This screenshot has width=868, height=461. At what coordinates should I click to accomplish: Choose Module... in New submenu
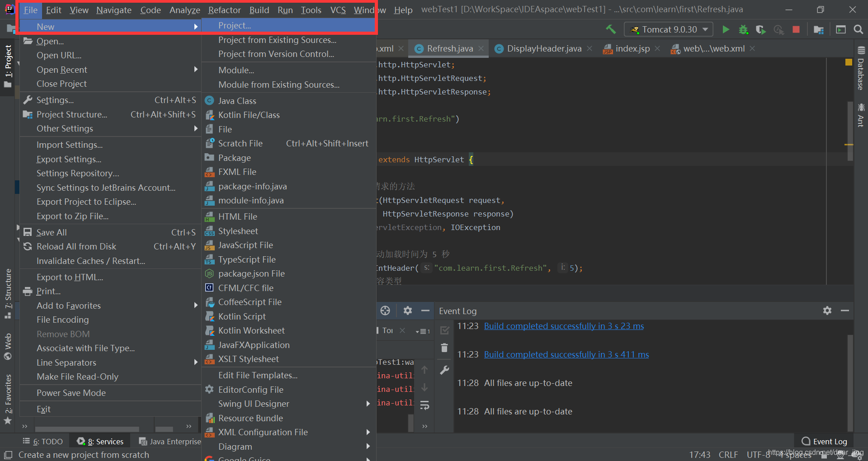[289, 70]
